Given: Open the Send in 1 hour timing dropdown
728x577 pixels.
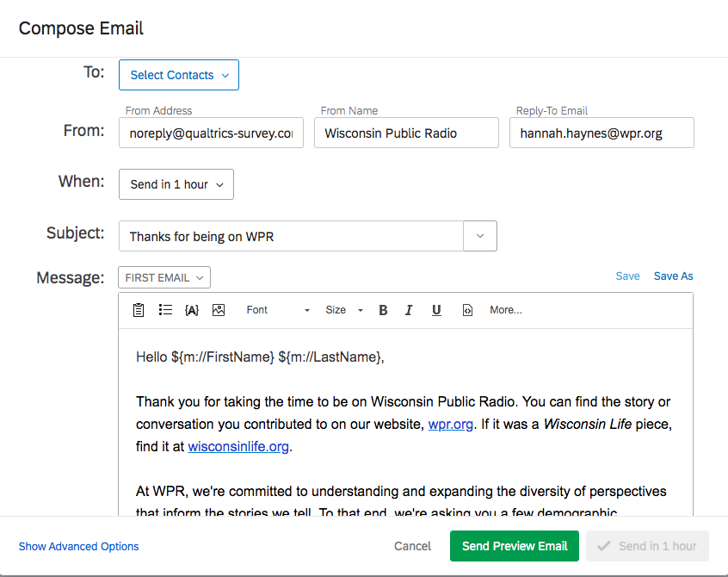Looking at the screenshot, I should [x=176, y=184].
